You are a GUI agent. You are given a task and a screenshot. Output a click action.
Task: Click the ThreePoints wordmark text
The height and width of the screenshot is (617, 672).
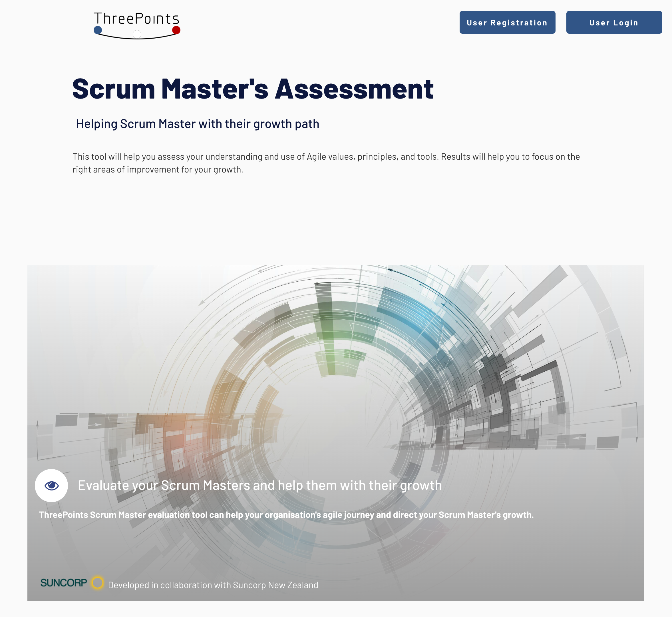pyautogui.click(x=136, y=19)
